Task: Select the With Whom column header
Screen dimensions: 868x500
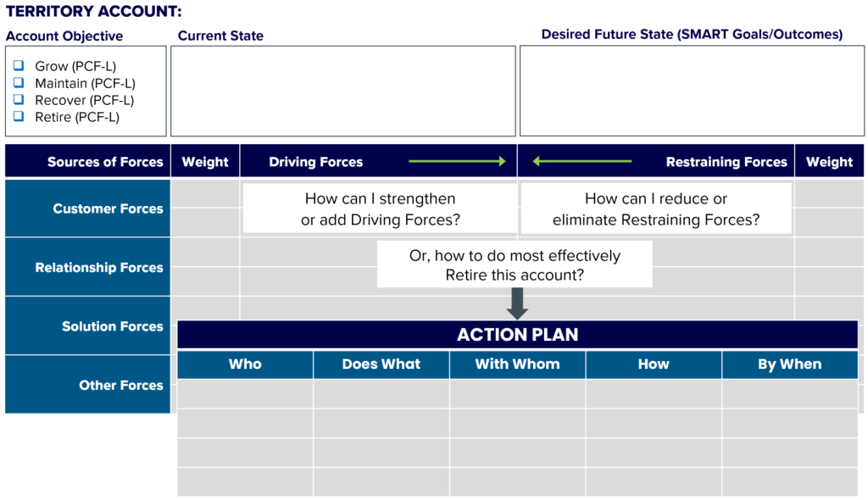Action: (517, 364)
